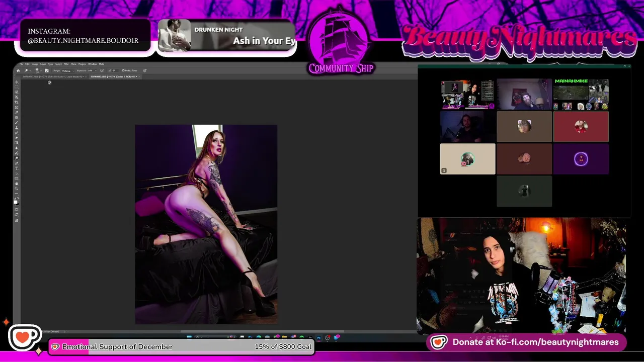Toggle the airbrush build-up option
Viewport: 644px width, 362px height.
tap(102, 70)
